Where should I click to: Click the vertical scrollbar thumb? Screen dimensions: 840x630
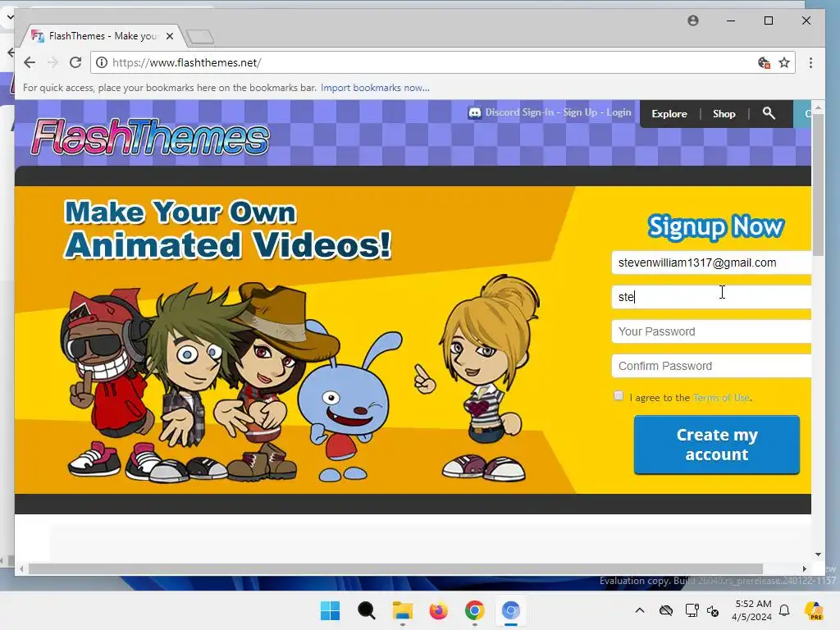[818, 185]
